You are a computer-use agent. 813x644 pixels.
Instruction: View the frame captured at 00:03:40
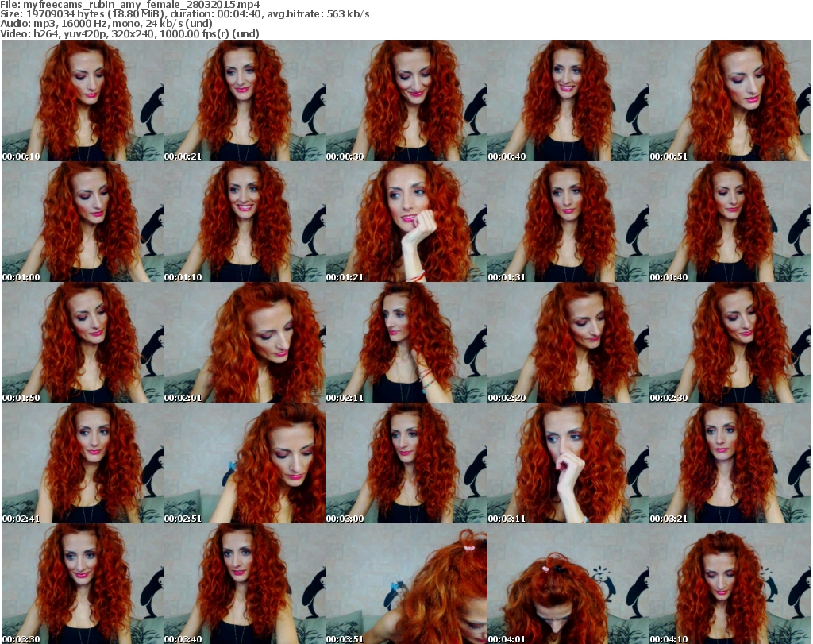click(245, 584)
